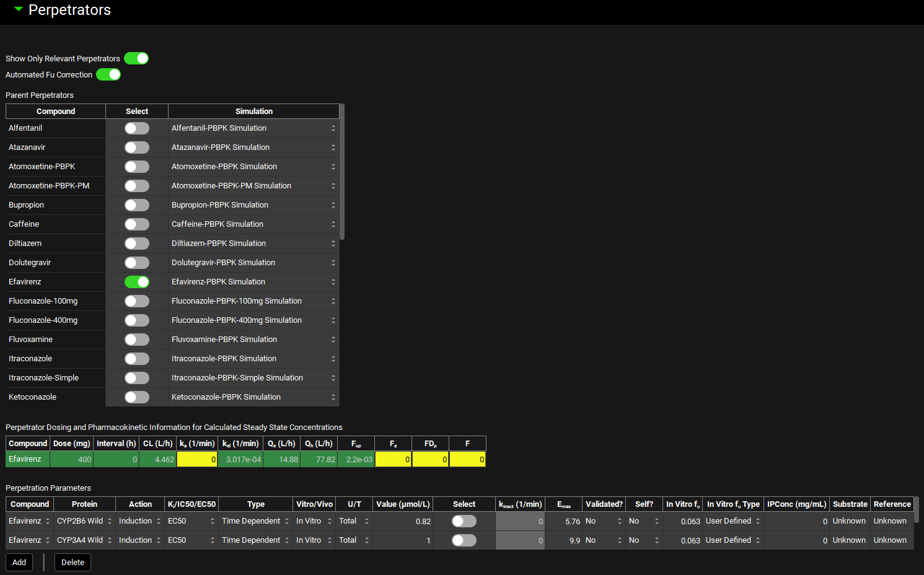Click the Delete button
The height and width of the screenshot is (575, 924).
(x=73, y=562)
